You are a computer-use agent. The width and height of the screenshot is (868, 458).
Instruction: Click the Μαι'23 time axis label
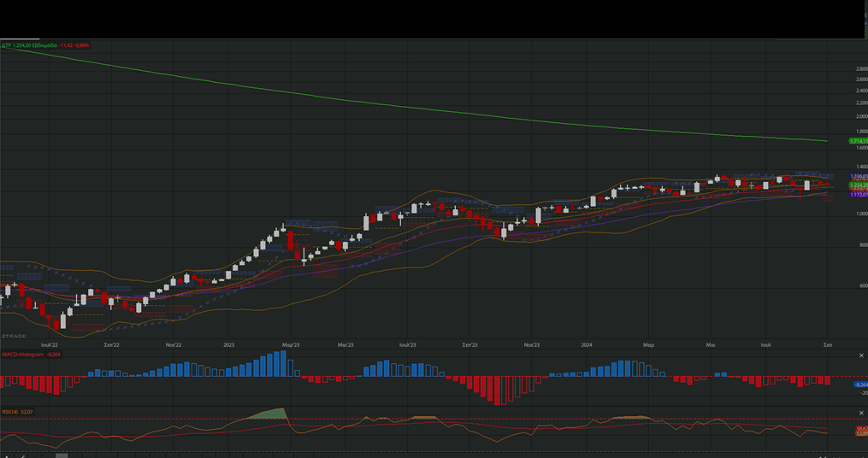[x=345, y=344]
